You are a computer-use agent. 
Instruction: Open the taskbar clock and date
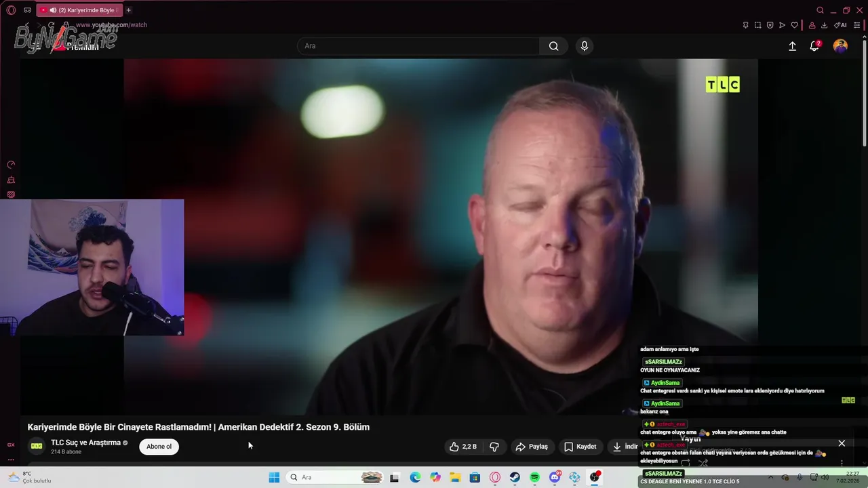coord(848,477)
